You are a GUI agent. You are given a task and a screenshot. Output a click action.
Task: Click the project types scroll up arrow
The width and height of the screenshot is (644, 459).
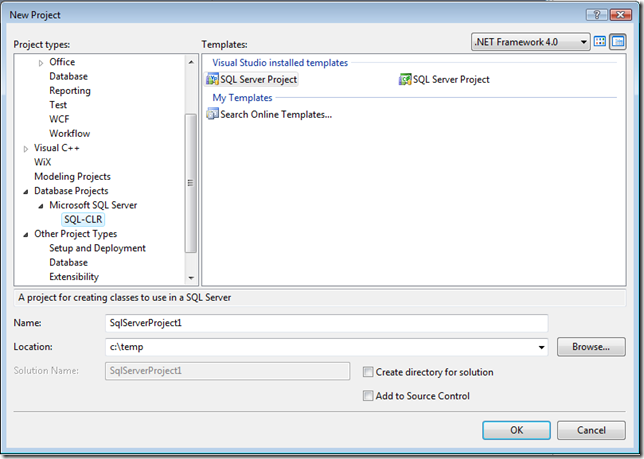[191, 62]
